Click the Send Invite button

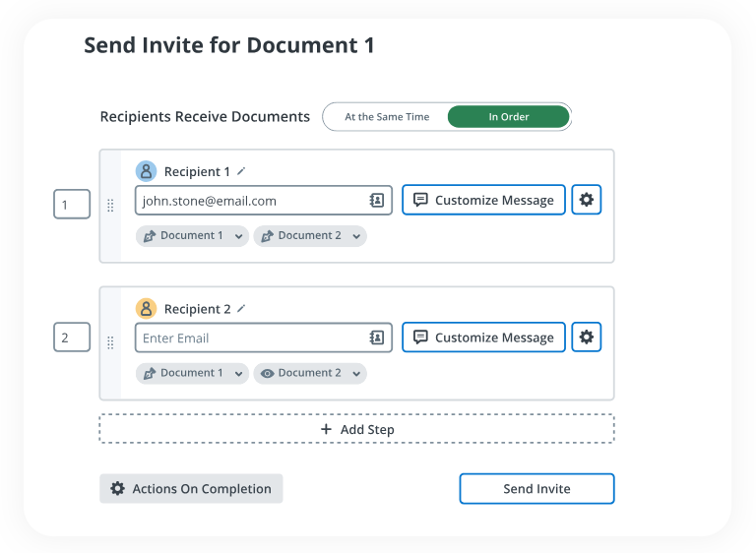point(536,489)
